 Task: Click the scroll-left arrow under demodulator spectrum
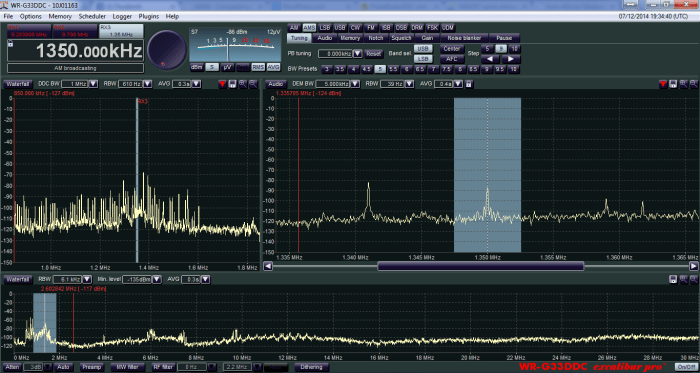[268, 266]
